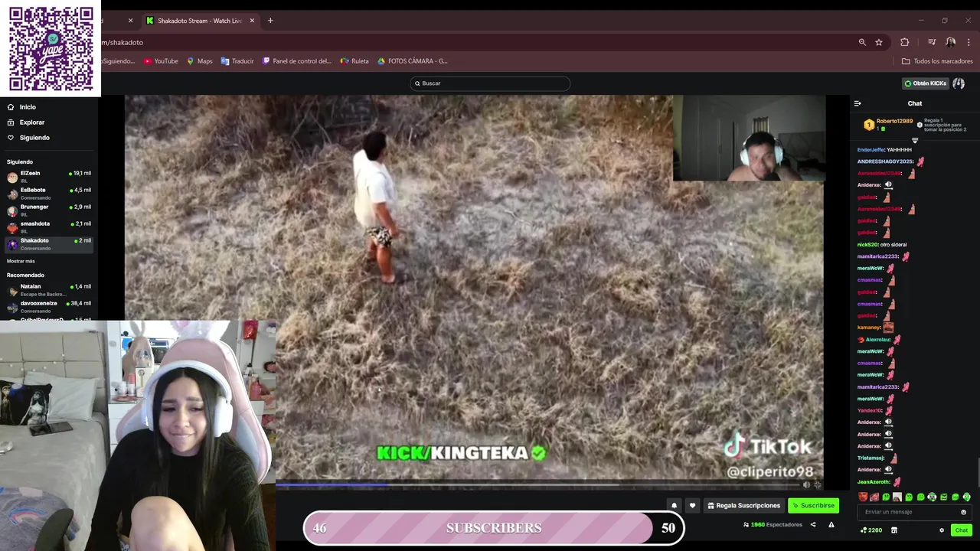Image resolution: width=980 pixels, height=551 pixels.
Task: Open the Brunenger channel in the sidebar
Action: (49, 210)
